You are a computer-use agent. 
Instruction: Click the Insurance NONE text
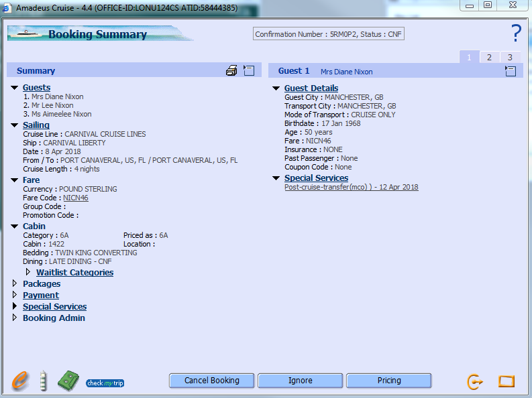click(x=313, y=149)
